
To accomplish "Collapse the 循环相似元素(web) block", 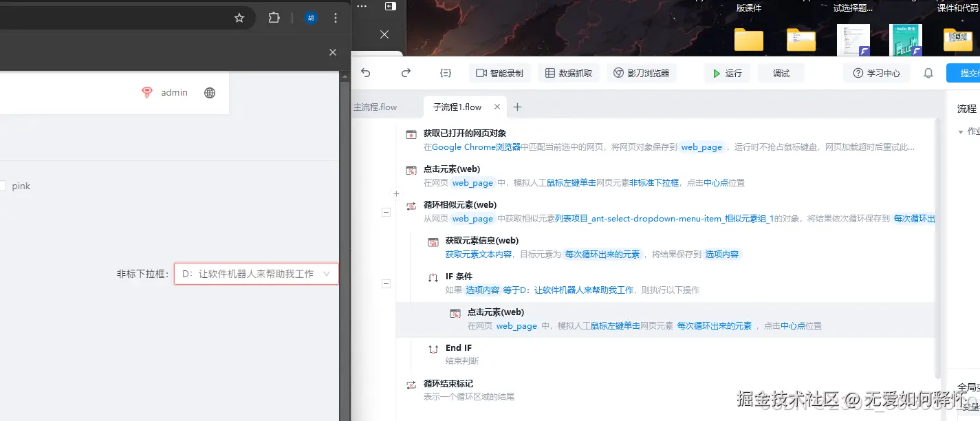I will click(386, 212).
